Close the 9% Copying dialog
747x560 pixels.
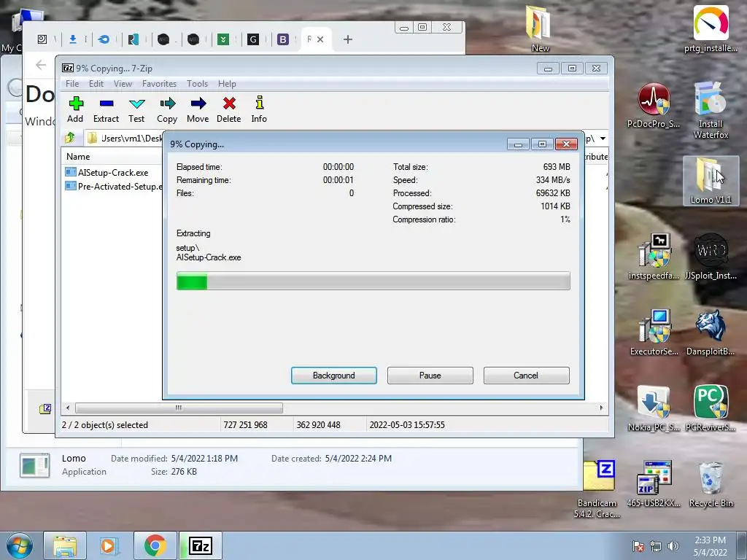pos(566,144)
